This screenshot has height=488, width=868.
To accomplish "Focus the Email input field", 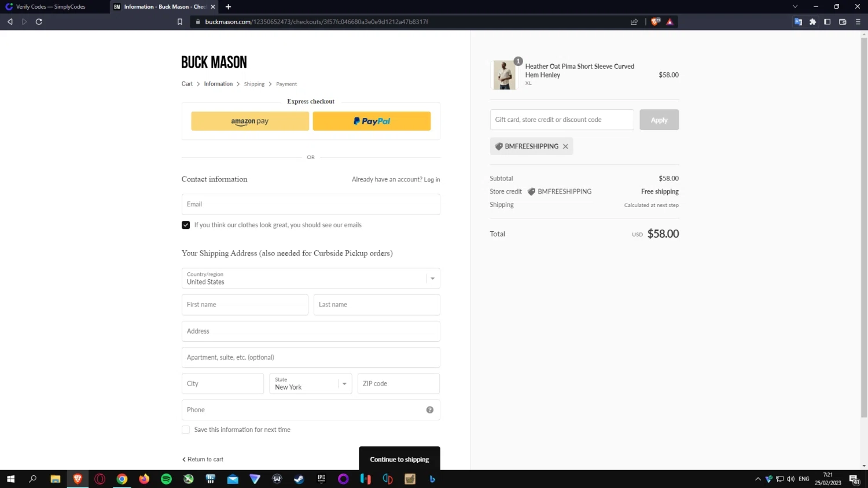I will (x=311, y=204).
